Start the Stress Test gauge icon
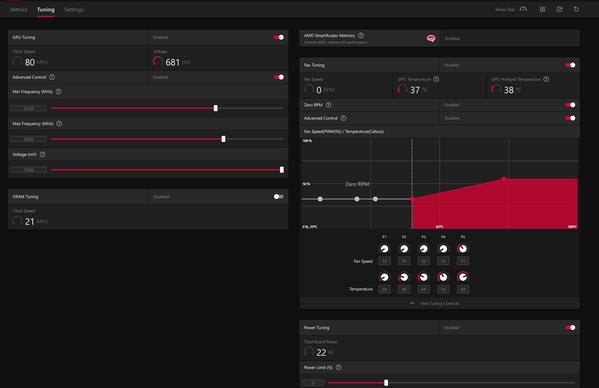 [523, 9]
